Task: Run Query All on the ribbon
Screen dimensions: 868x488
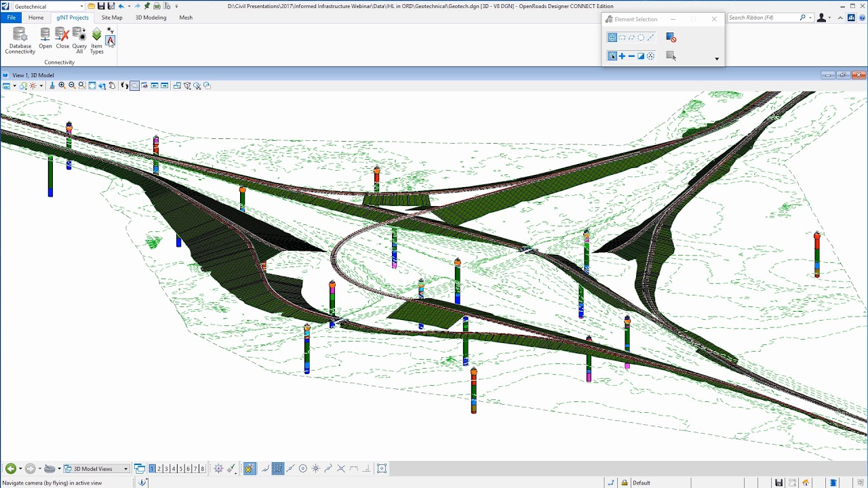Action: point(79,41)
